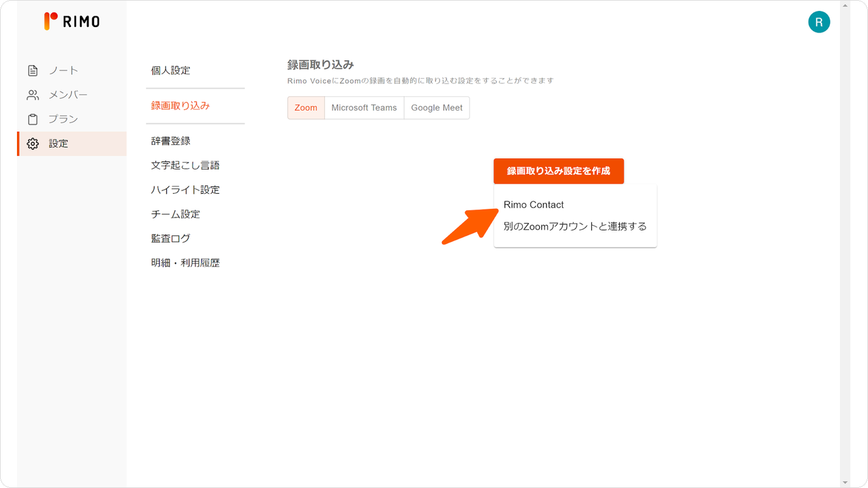Viewport: 868px width, 488px height.
Task: Click 録画取り込み設定を作成 button
Action: [559, 171]
